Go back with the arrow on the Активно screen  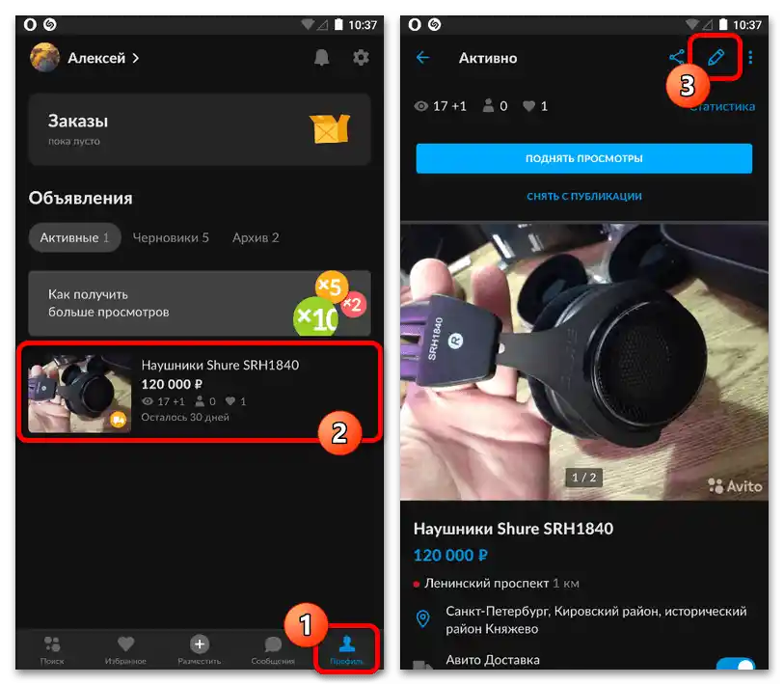(x=423, y=58)
